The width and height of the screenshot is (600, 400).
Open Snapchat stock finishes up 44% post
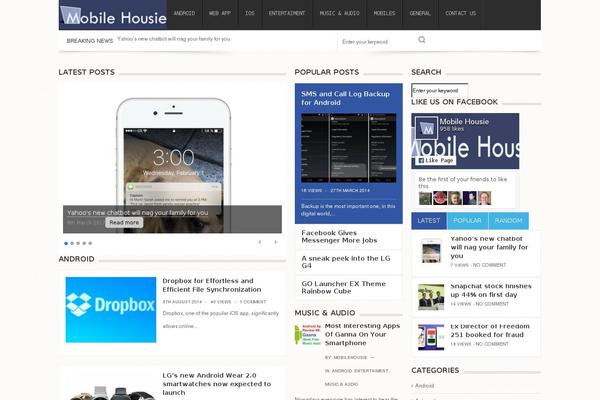pos(491,291)
